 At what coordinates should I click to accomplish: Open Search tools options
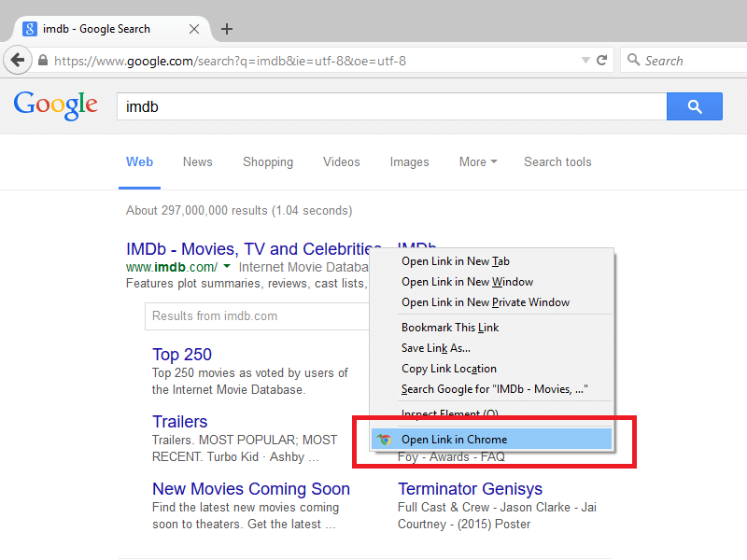point(557,161)
